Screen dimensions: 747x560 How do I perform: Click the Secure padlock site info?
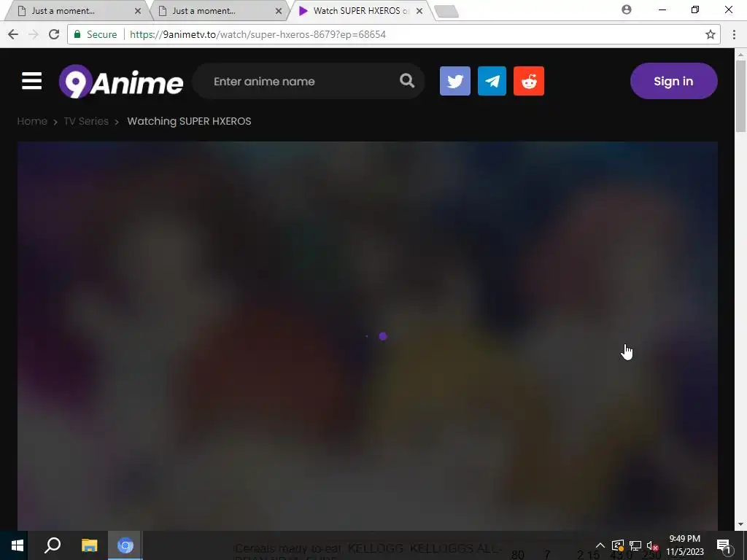[x=95, y=34]
